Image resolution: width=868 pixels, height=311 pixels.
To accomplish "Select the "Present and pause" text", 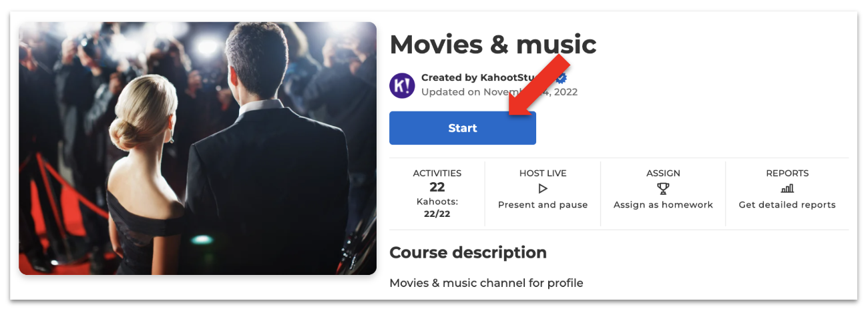I will pos(543,205).
